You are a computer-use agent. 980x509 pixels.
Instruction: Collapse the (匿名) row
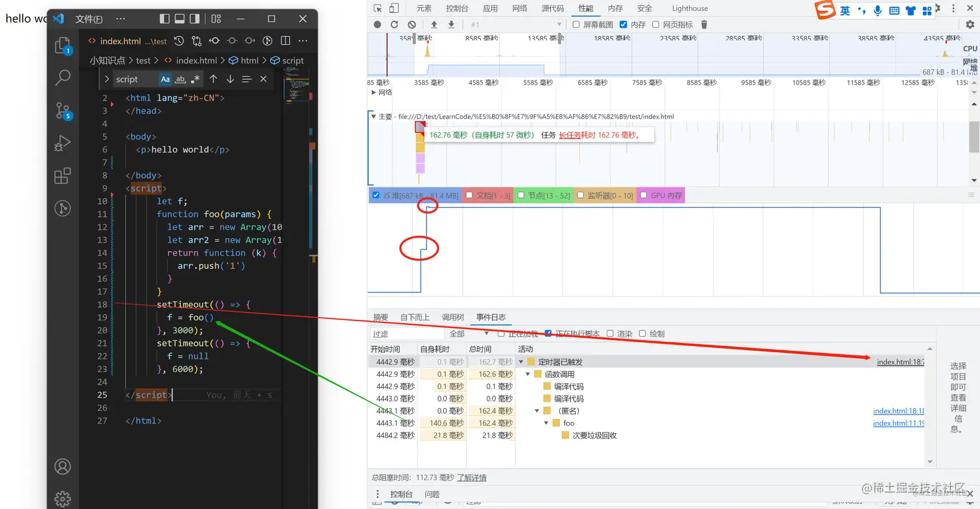(537, 411)
